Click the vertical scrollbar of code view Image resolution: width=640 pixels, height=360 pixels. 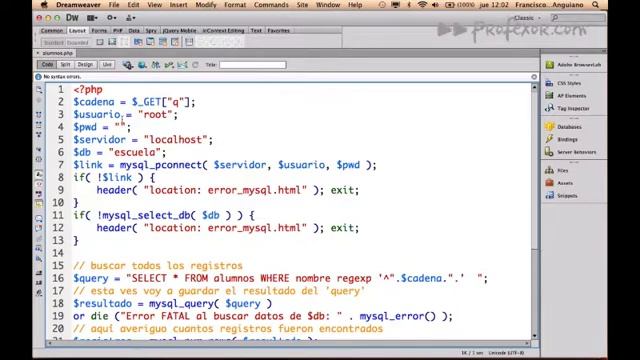pyautogui.click(x=534, y=211)
